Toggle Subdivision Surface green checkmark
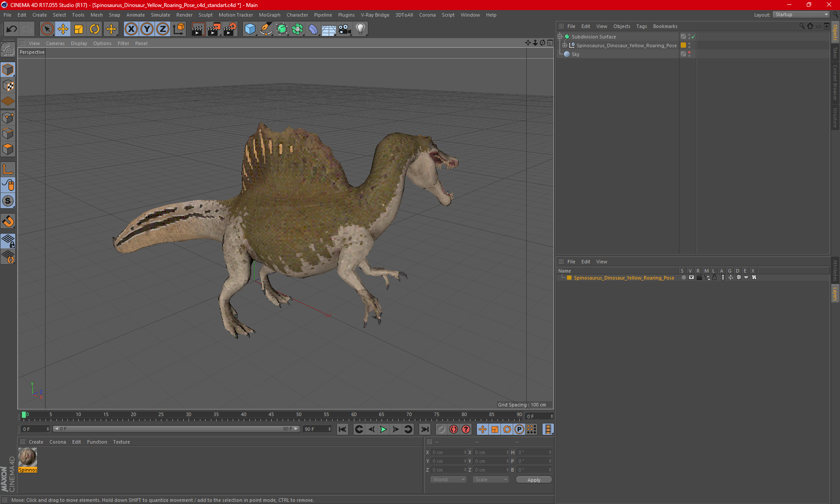The width and height of the screenshot is (840, 504). (693, 37)
